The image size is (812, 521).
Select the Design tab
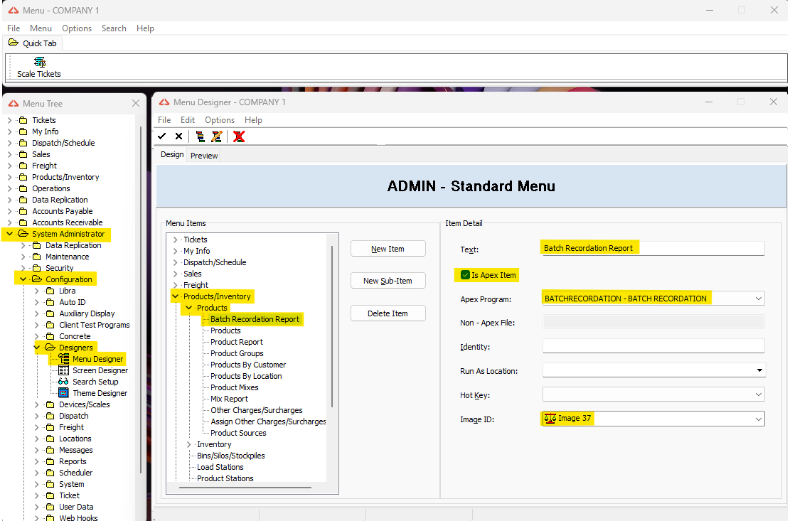(x=172, y=154)
